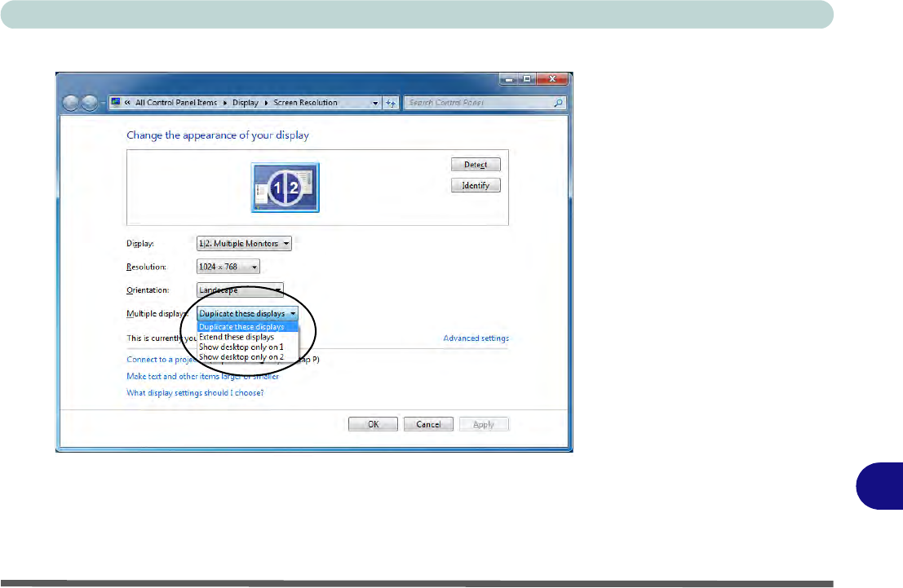This screenshot has height=588, width=903.
Task: Choose Show desktop only on 1
Action: tap(248, 347)
